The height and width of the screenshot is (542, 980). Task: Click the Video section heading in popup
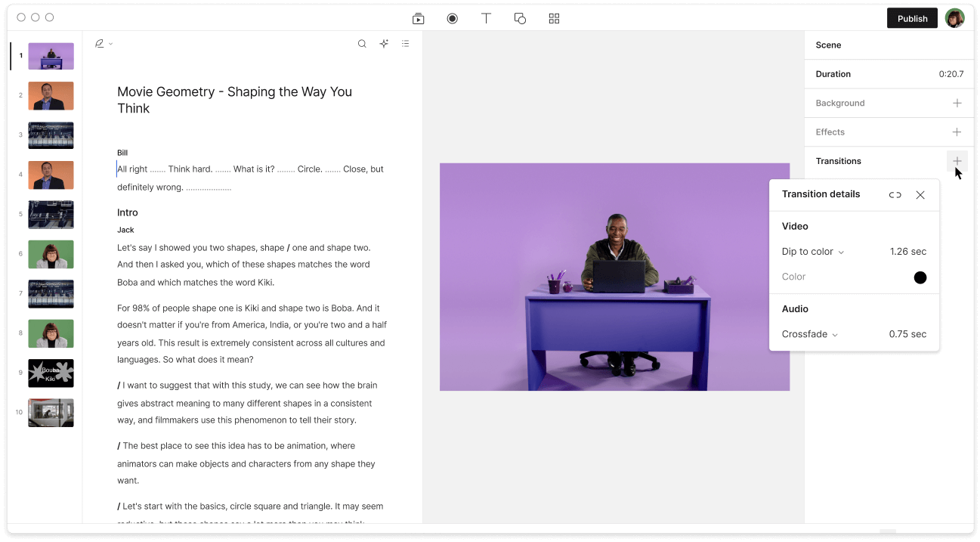point(795,226)
